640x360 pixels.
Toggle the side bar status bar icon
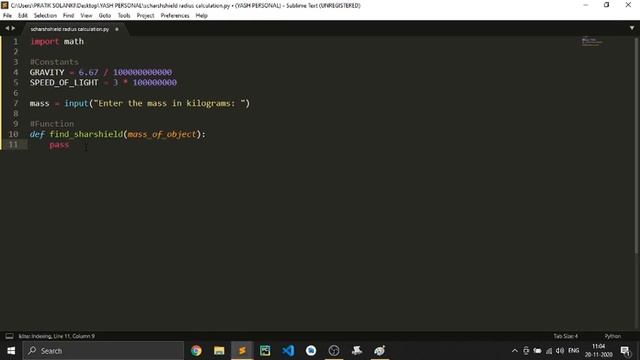click(9, 336)
